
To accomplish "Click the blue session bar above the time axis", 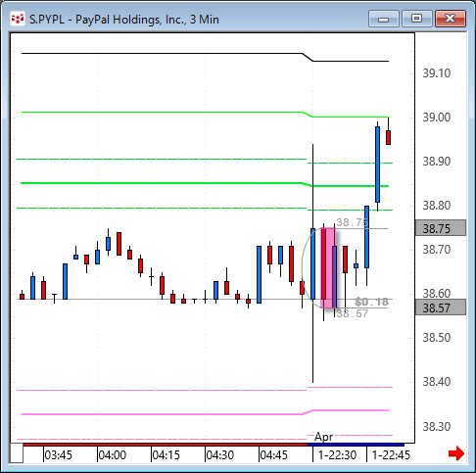I will [356, 445].
